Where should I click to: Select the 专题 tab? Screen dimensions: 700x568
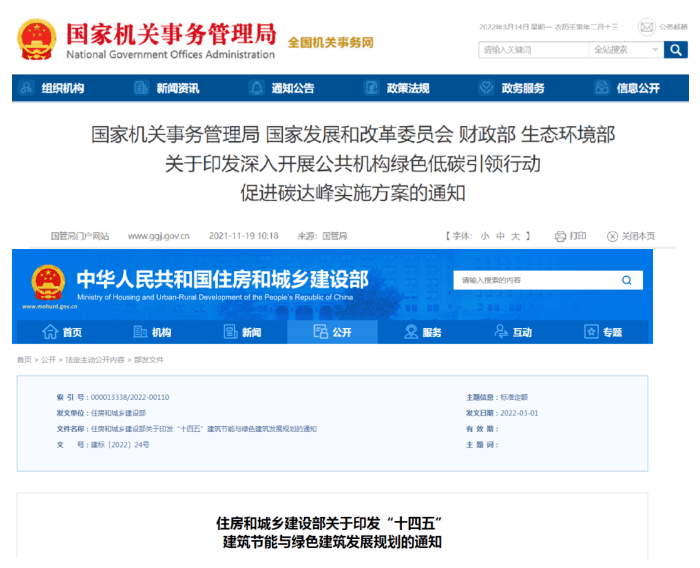pos(603,332)
